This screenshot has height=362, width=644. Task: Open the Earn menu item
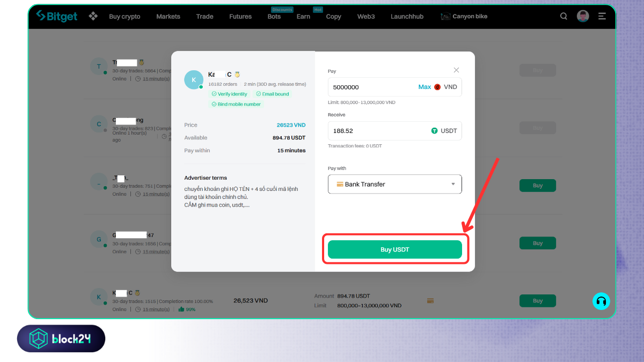pos(303,17)
